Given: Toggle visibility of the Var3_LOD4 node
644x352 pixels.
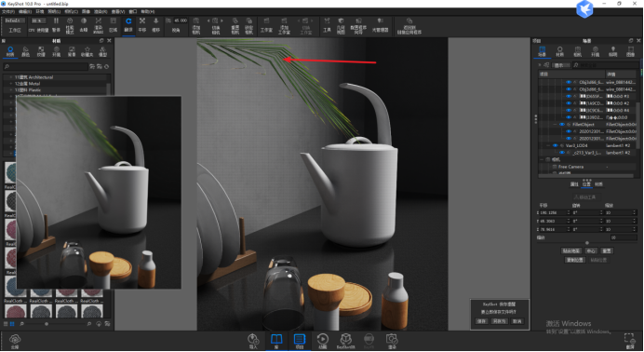Looking at the screenshot, I should point(555,145).
